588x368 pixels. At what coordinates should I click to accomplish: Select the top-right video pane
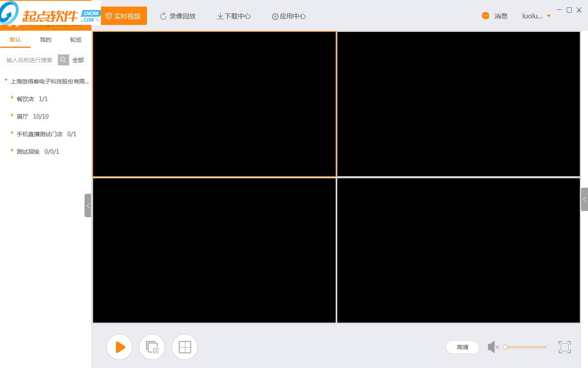459,104
